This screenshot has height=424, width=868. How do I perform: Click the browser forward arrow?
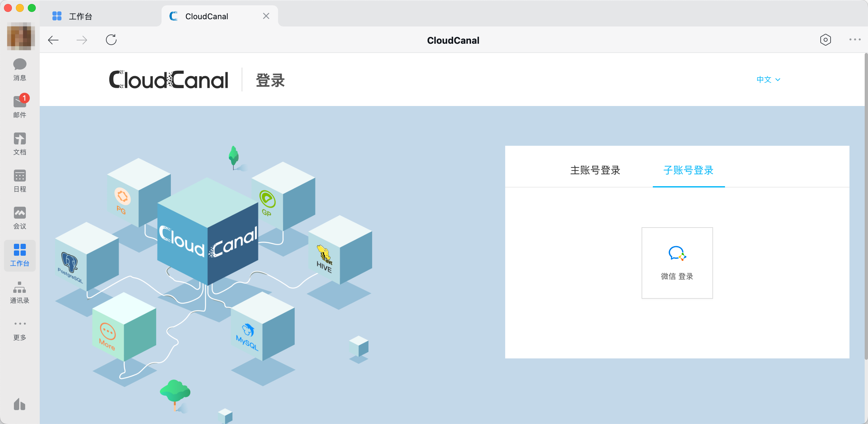[x=81, y=40]
